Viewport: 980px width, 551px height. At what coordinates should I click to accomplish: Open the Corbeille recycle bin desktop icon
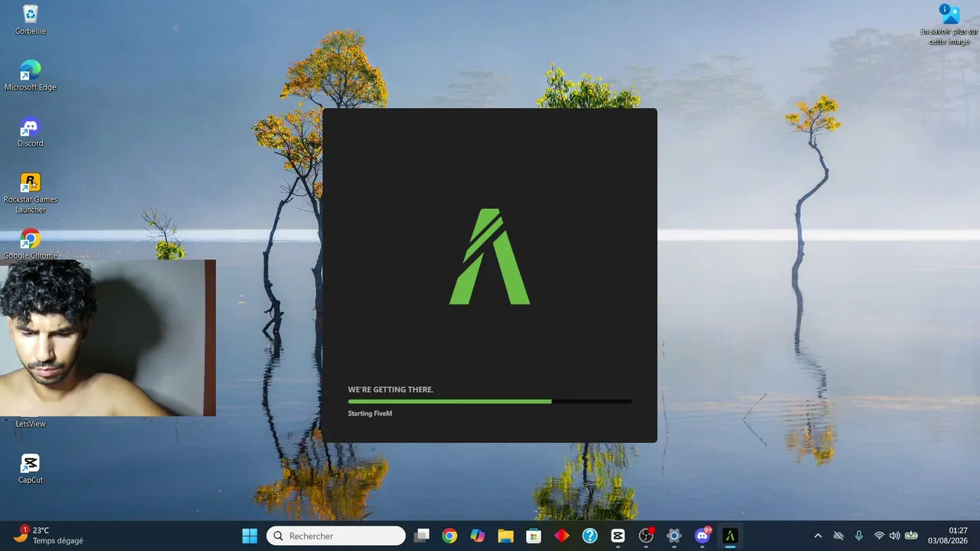[x=31, y=19]
